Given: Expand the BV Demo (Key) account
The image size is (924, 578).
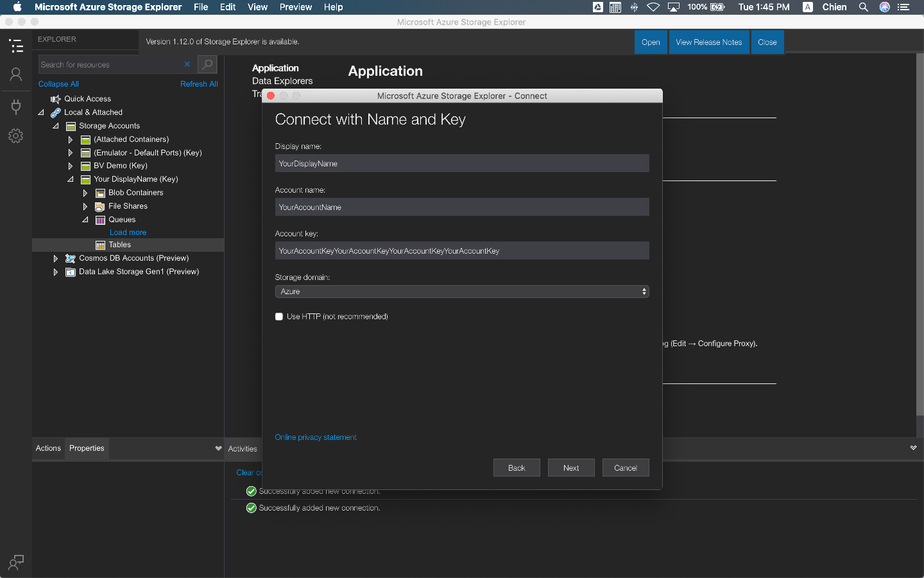Looking at the screenshot, I should tap(71, 166).
